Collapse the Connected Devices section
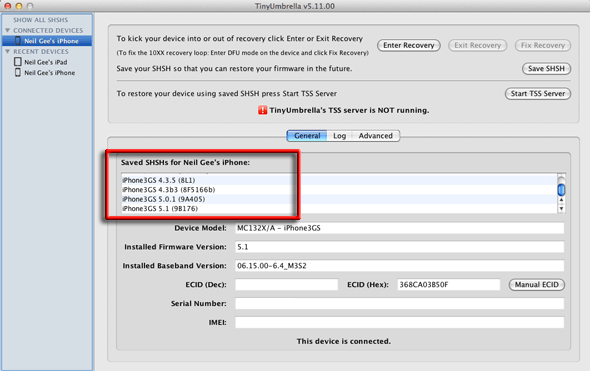 (x=7, y=30)
